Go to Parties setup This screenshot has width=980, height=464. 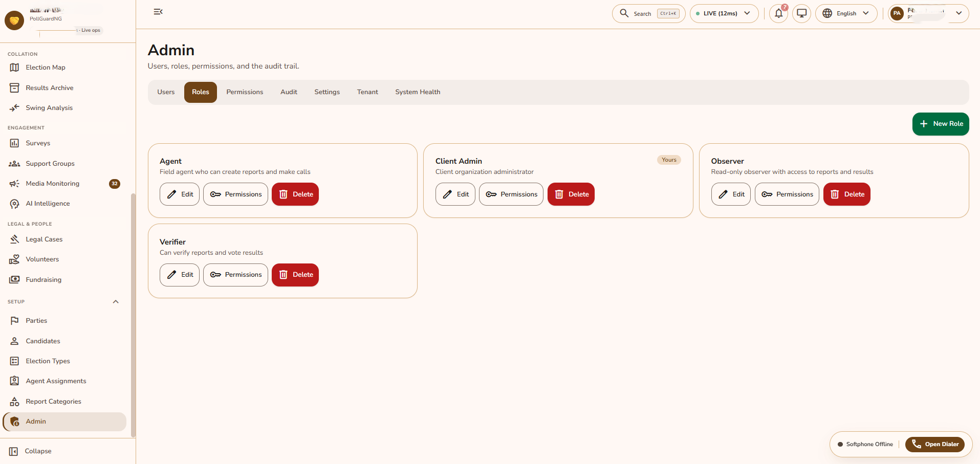click(x=64, y=321)
